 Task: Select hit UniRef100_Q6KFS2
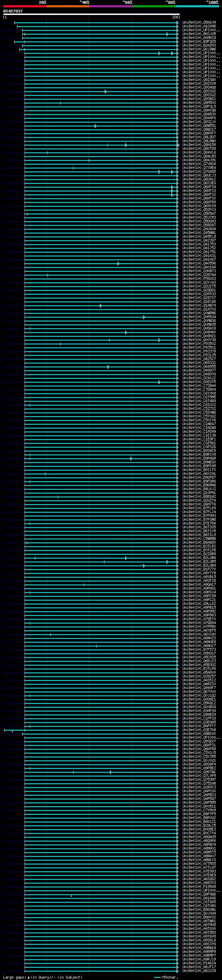tap(199, 194)
